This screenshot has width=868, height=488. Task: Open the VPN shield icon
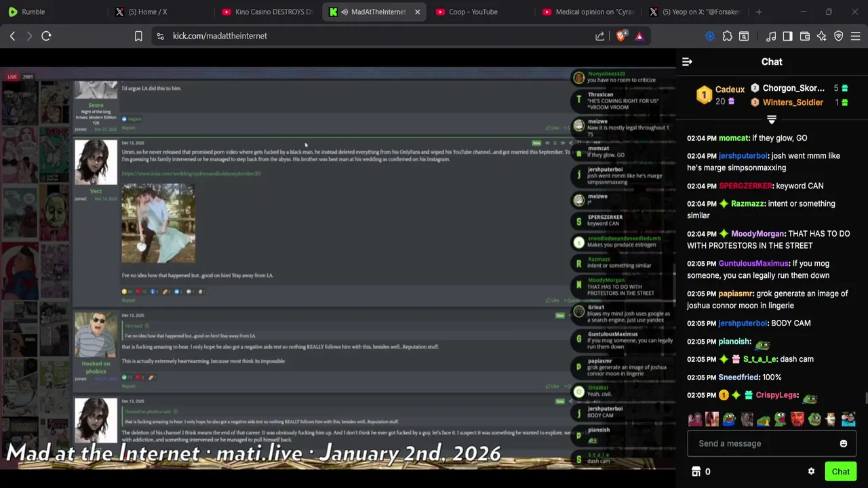point(839,36)
